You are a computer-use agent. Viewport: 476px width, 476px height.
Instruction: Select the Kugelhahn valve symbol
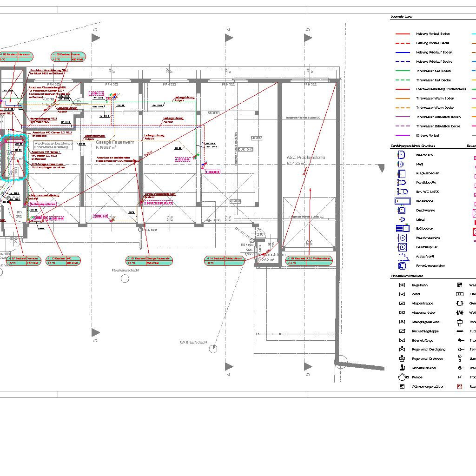(x=402, y=285)
